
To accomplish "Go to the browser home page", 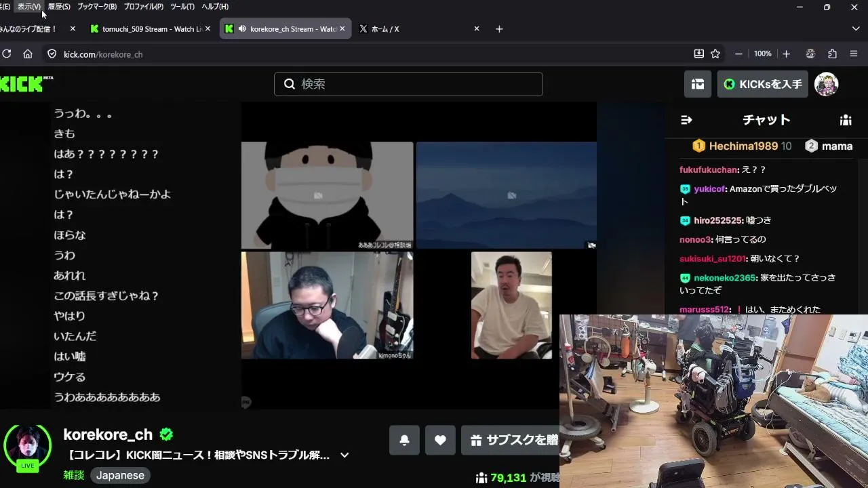I will click(x=28, y=54).
